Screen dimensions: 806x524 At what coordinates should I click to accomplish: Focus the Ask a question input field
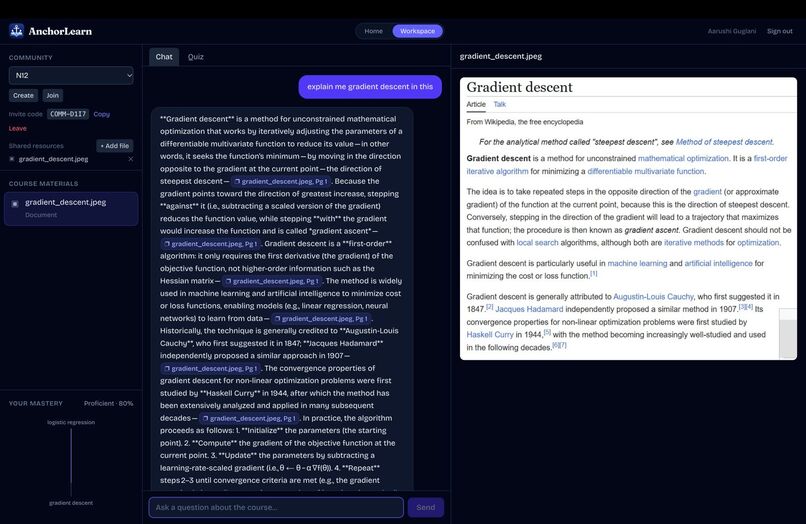tap(276, 507)
